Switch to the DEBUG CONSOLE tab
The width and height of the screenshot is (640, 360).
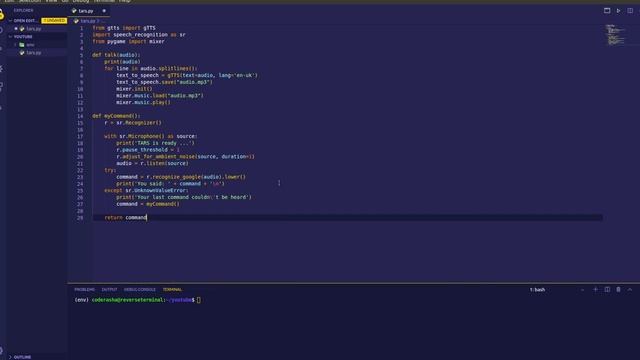140,289
